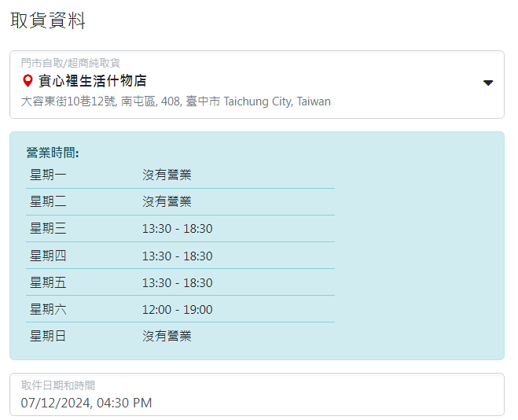
Task: Click 星期五 hours 13:30 - 18:30
Action: tap(178, 283)
